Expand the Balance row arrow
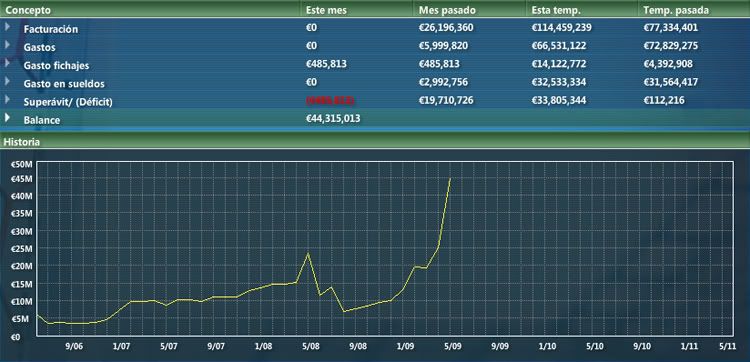The height and width of the screenshot is (362, 750). point(8,117)
